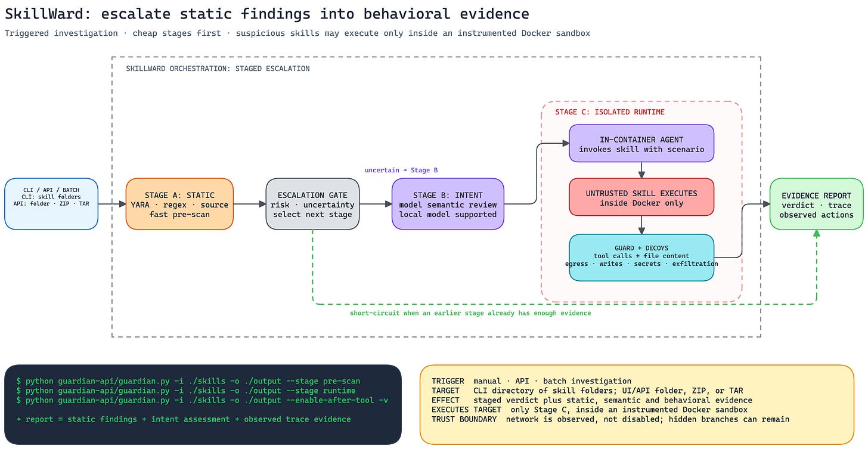Click the SkillWard main title
The height and width of the screenshot is (449, 868).
266,14
